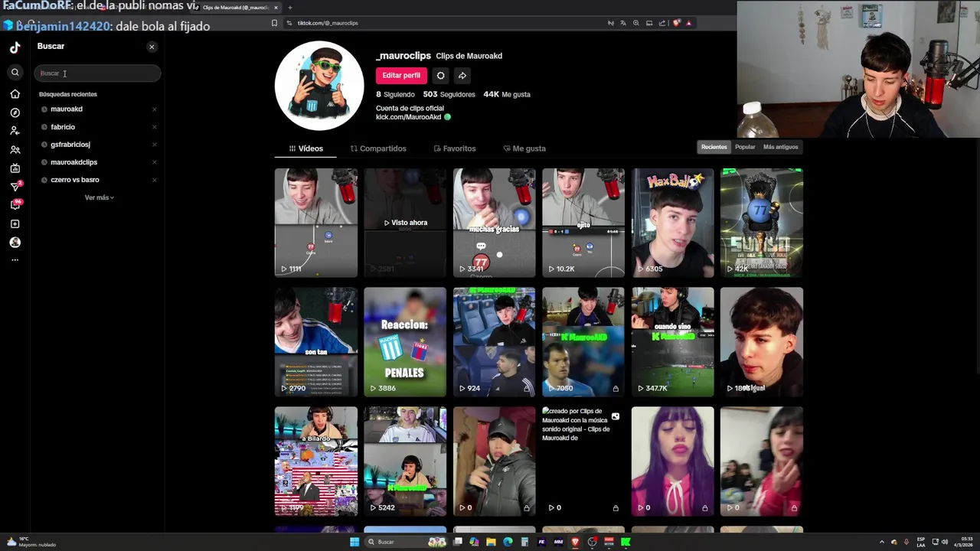Open video thumbnail with 347.7K views
The height and width of the screenshot is (551, 980).
672,342
